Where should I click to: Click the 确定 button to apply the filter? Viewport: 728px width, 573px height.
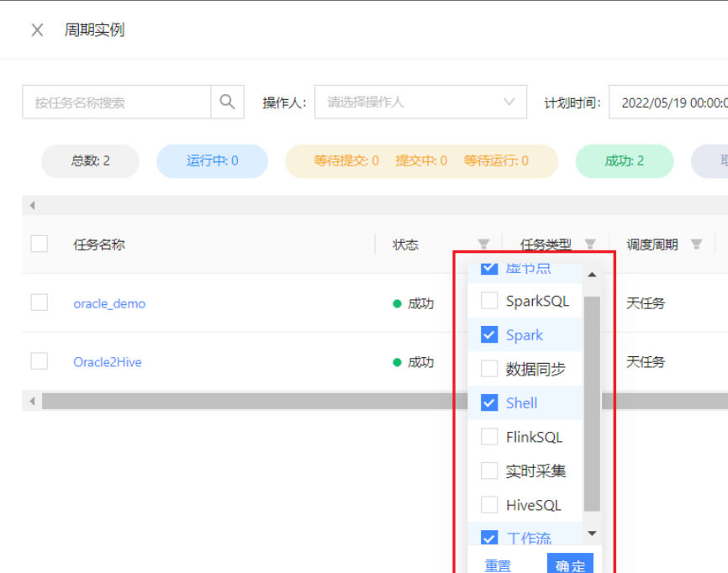571,565
